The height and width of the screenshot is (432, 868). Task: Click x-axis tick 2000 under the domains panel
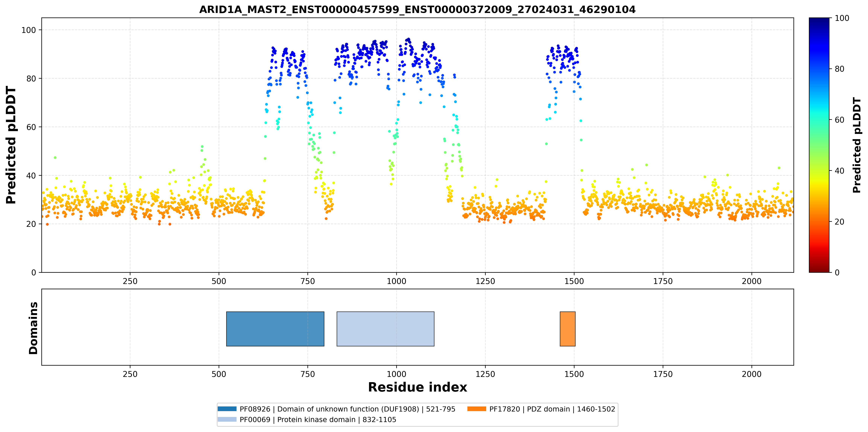[751, 374]
